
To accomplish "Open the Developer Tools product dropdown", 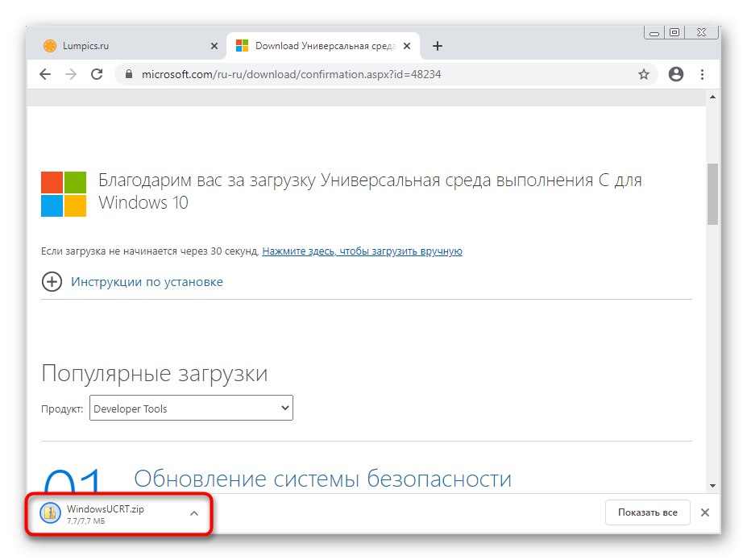I will tap(190, 409).
